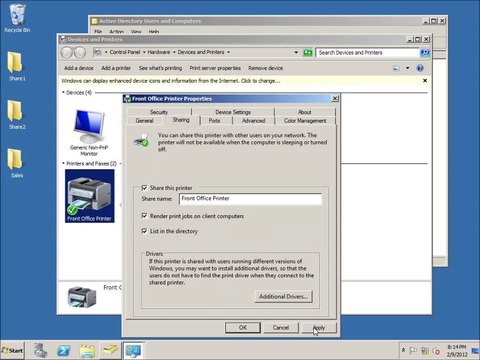Click the Apply button
The width and height of the screenshot is (480, 360).
coord(319,327)
